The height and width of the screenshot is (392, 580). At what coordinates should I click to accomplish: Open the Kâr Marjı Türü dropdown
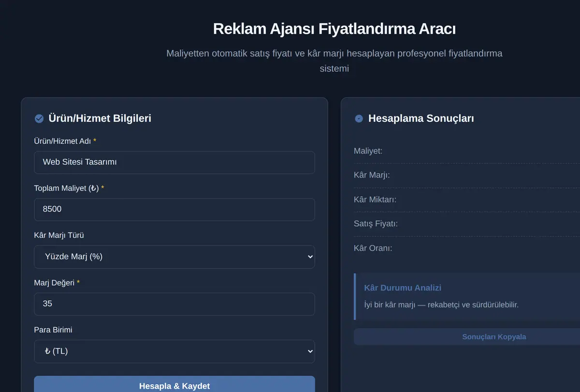coord(174,257)
